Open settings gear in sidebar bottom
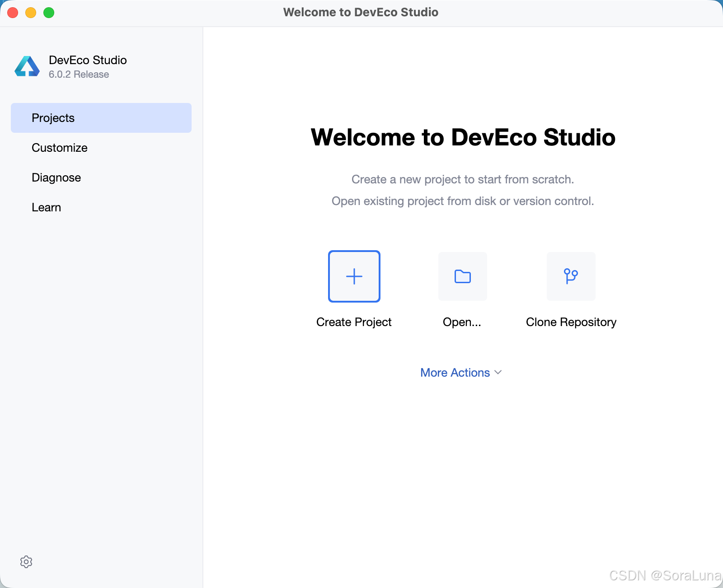Viewport: 723px width, 588px height. pyautogui.click(x=26, y=562)
